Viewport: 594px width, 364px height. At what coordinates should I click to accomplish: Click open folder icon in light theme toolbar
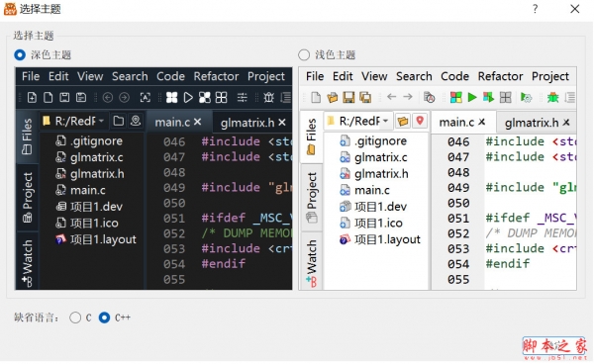[333, 98]
